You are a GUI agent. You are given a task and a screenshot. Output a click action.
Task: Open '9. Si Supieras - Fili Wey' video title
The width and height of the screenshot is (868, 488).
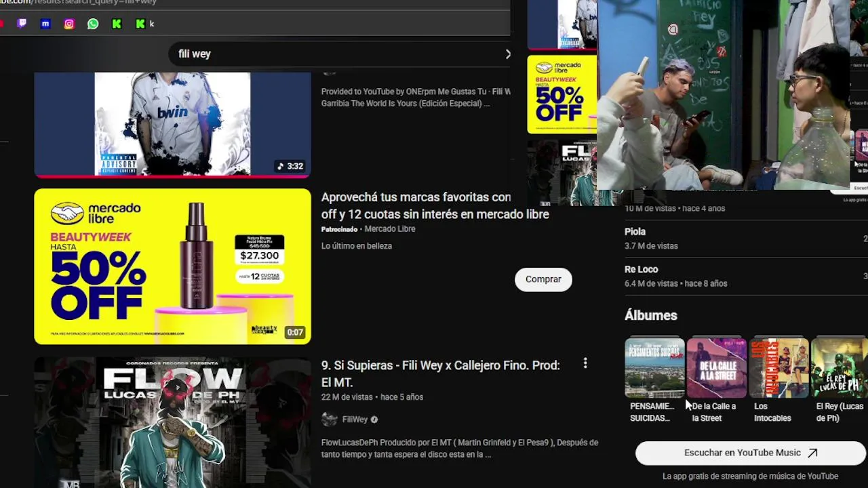[440, 373]
